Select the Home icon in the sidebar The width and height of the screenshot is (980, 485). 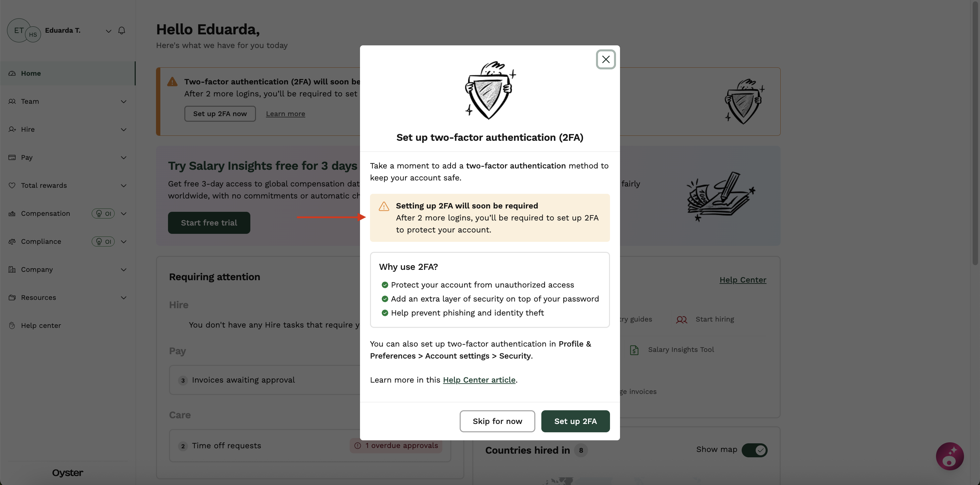(12, 73)
